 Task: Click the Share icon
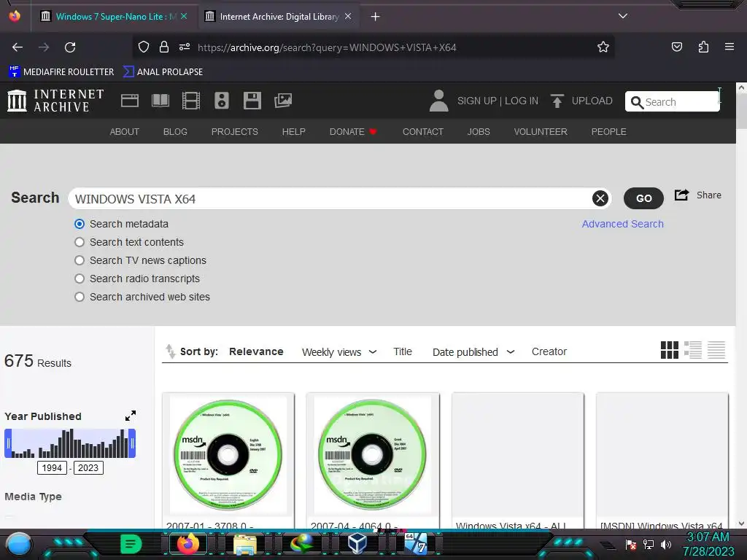(x=682, y=195)
